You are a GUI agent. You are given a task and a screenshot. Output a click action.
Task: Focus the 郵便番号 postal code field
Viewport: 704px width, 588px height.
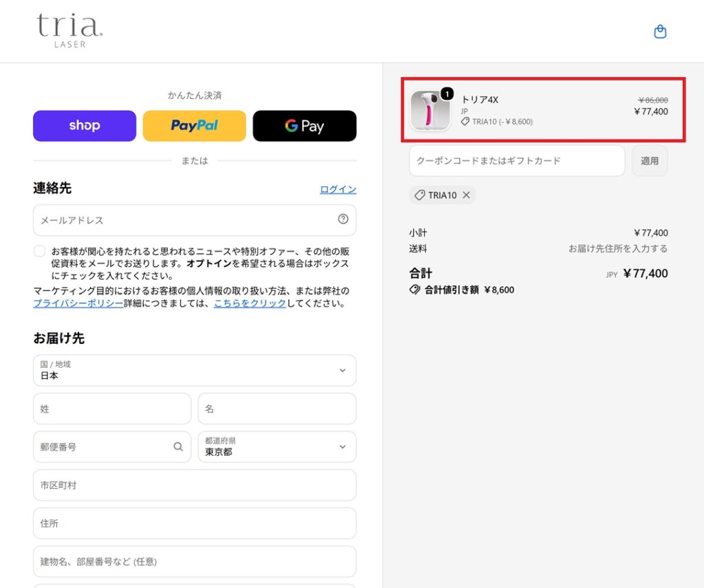pyautogui.click(x=112, y=446)
